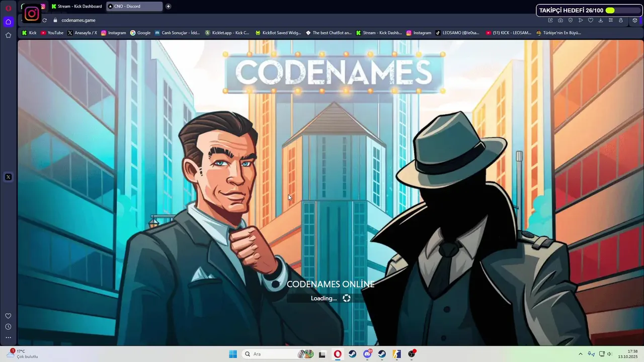Open a new browser tab with plus
Image resolution: width=644 pixels, height=362 pixels.
(168, 6)
